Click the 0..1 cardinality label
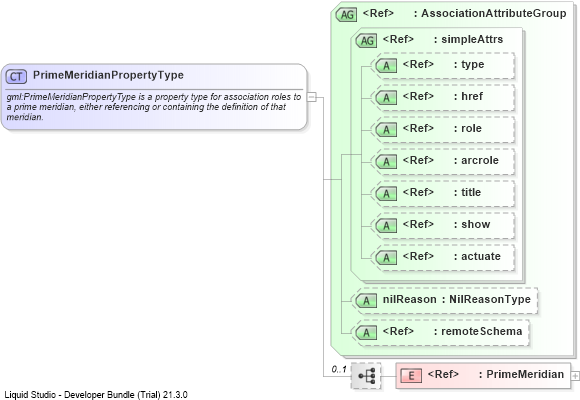This screenshot has width=580, height=400. coord(339,369)
